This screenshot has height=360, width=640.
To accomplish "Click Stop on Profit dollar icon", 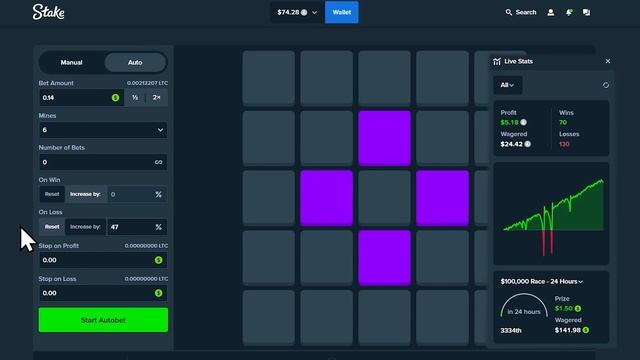I will pos(158,260).
